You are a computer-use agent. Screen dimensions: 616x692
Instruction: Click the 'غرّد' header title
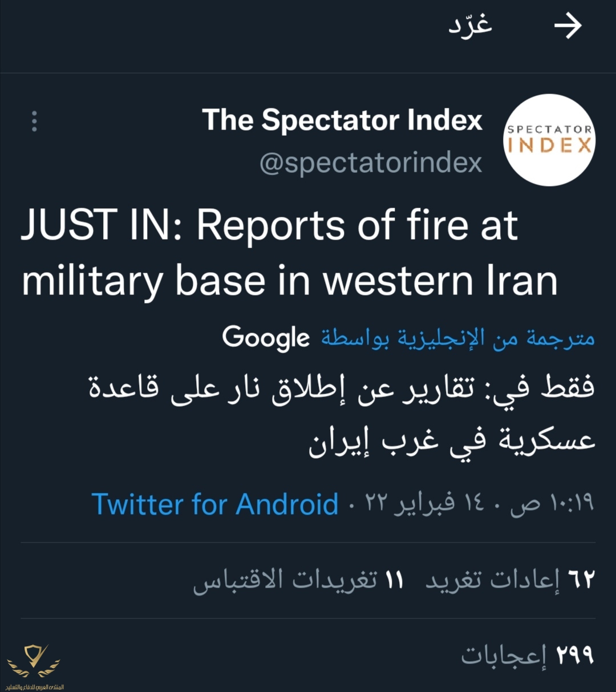470,26
